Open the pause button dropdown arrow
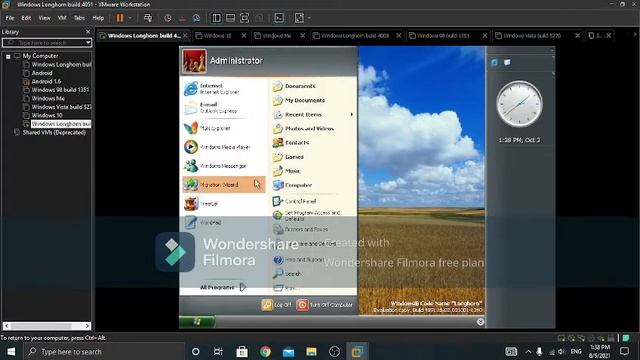 (130, 18)
